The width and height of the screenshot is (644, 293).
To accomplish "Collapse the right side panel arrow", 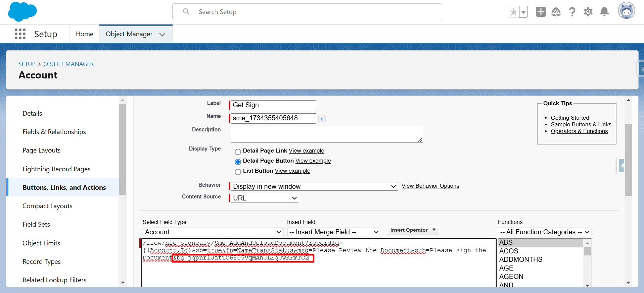I will point(621,166).
